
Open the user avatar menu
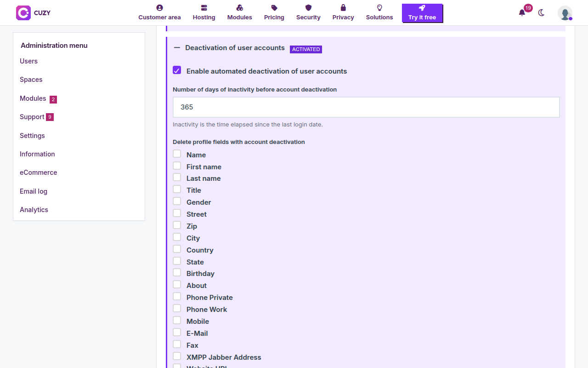565,13
